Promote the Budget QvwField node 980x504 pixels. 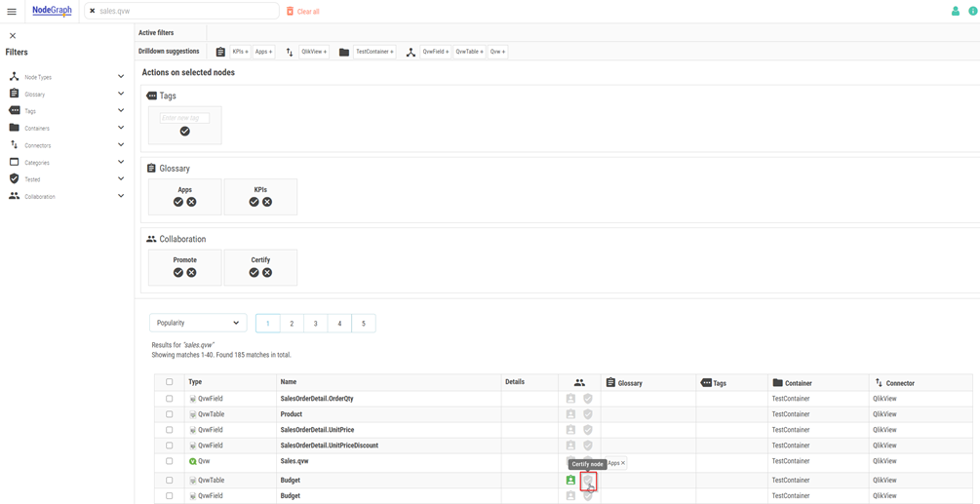coord(570,496)
